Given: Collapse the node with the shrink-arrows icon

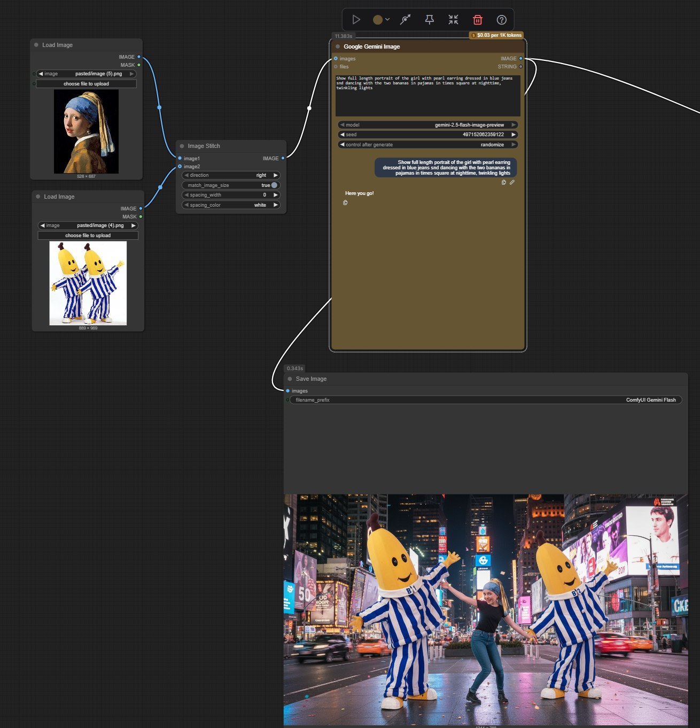Looking at the screenshot, I should pyautogui.click(x=453, y=19).
